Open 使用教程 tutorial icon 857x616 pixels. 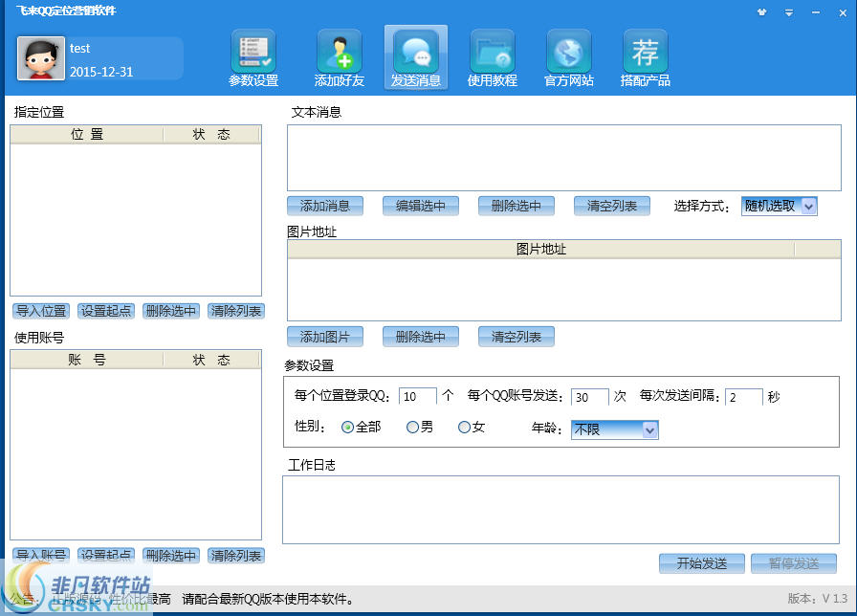click(x=492, y=58)
